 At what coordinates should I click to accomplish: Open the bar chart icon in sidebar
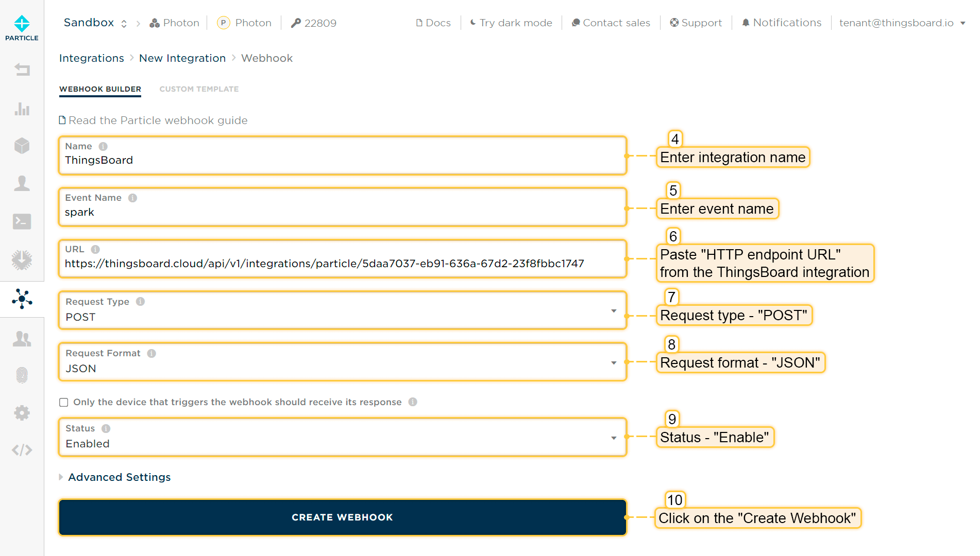(x=22, y=109)
